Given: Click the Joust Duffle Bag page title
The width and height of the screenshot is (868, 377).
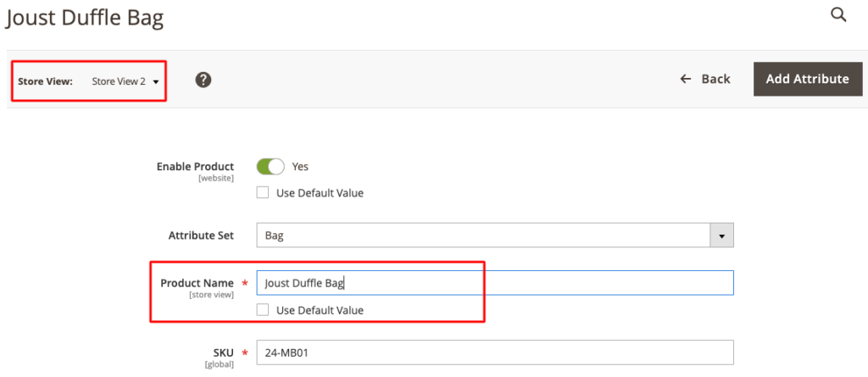Looking at the screenshot, I should pyautogui.click(x=85, y=18).
